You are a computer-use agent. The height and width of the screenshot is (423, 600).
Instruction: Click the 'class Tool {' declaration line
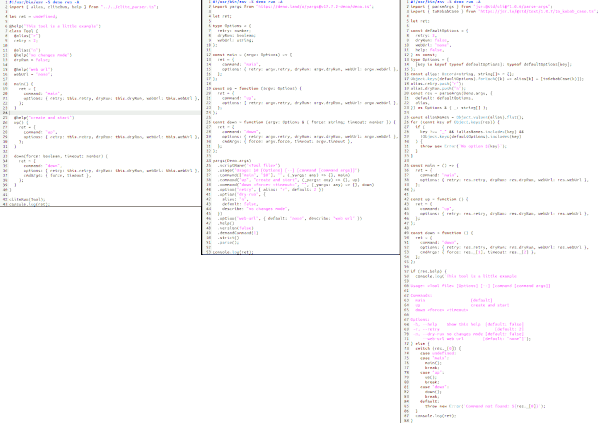click(x=24, y=31)
